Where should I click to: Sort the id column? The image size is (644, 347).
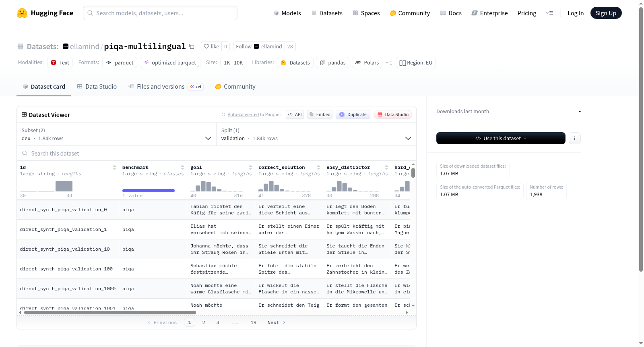click(114, 167)
